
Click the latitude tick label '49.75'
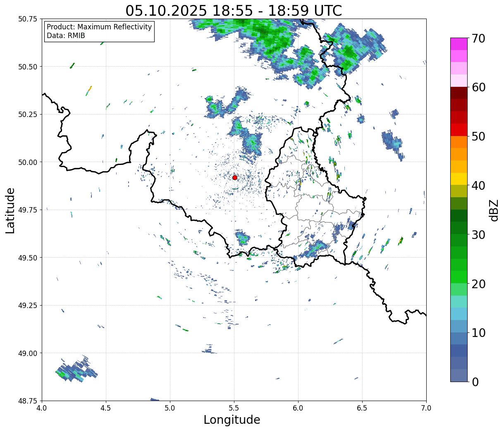tap(28, 210)
